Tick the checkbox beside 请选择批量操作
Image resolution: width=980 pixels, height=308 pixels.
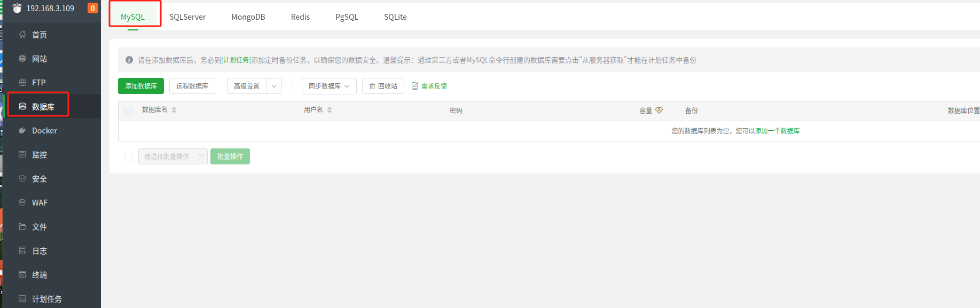(x=128, y=157)
